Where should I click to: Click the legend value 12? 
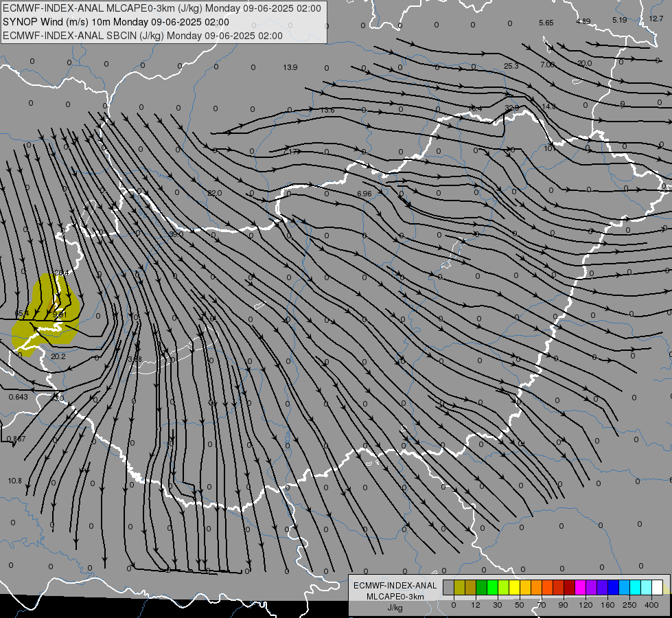(475, 605)
